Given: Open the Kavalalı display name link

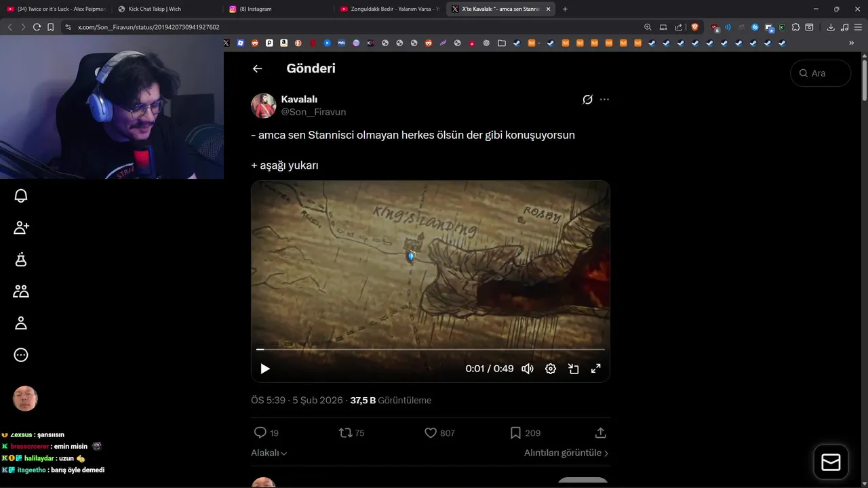Looking at the screenshot, I should pyautogui.click(x=299, y=100).
